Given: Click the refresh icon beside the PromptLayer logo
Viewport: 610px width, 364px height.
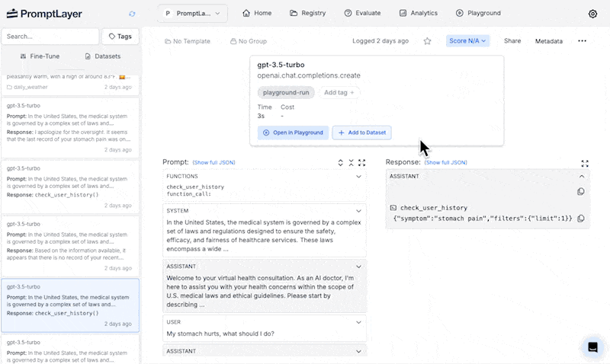Looking at the screenshot, I should [x=133, y=14].
